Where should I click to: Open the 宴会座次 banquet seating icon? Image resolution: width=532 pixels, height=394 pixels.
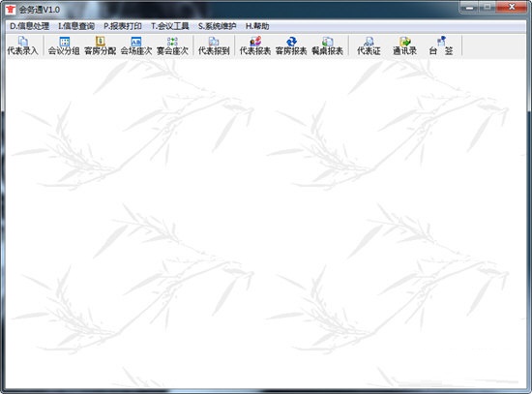[172, 45]
